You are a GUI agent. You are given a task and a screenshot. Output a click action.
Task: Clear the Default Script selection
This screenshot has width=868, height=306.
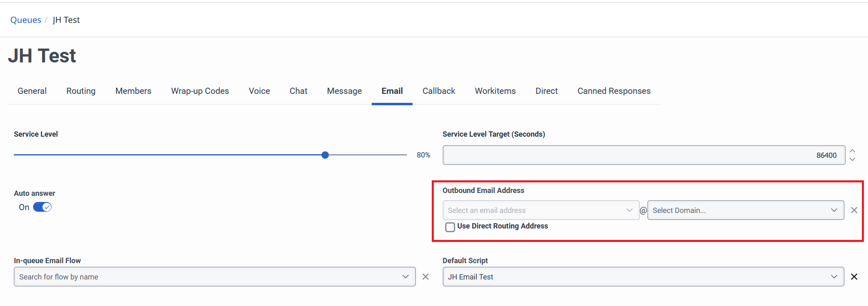[x=854, y=277]
